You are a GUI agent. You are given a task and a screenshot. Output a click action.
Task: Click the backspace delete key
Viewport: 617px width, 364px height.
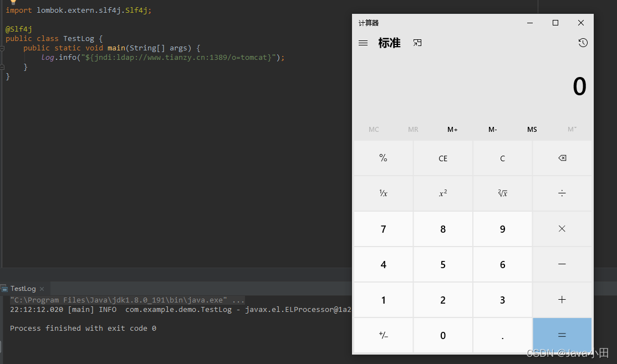click(x=562, y=158)
